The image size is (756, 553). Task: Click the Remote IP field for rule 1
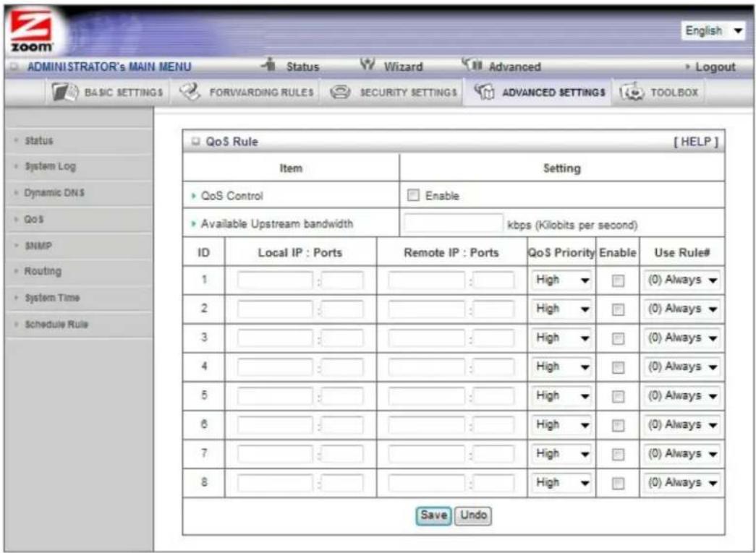tap(426, 280)
